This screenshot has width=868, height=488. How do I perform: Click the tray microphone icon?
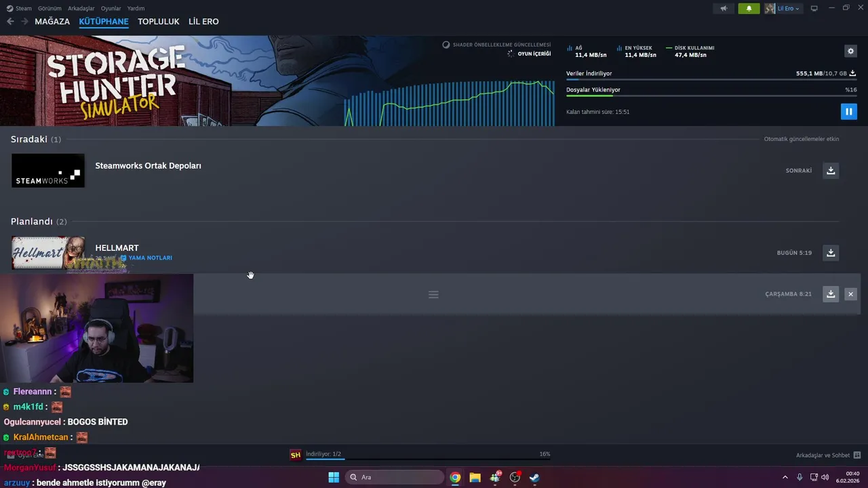coord(800,477)
